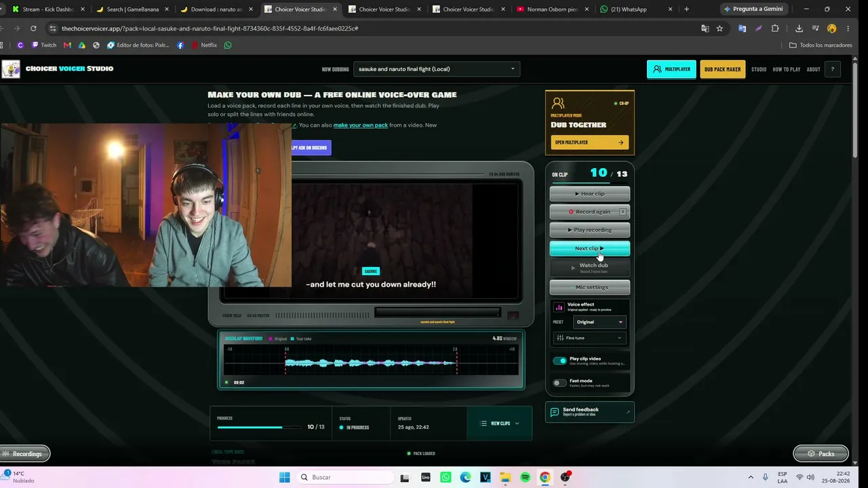The image size is (868, 488).
Task: Open the WhatsApp bookmark icon
Action: (228, 45)
